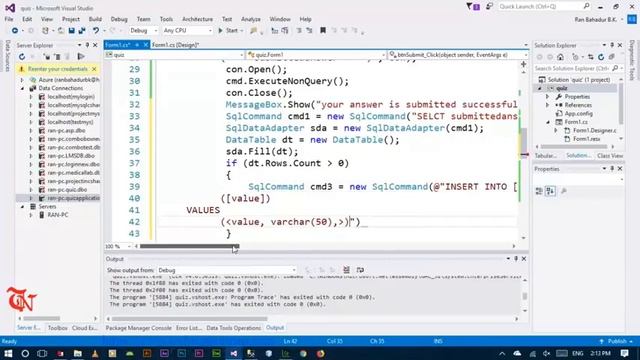640x360 pixels.
Task: Refresh the Server Explorer tree
Action: coord(22,57)
